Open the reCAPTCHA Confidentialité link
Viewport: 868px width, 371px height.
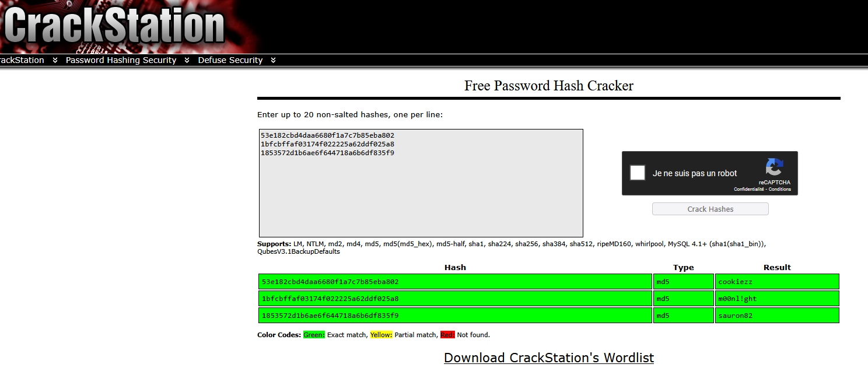click(748, 190)
